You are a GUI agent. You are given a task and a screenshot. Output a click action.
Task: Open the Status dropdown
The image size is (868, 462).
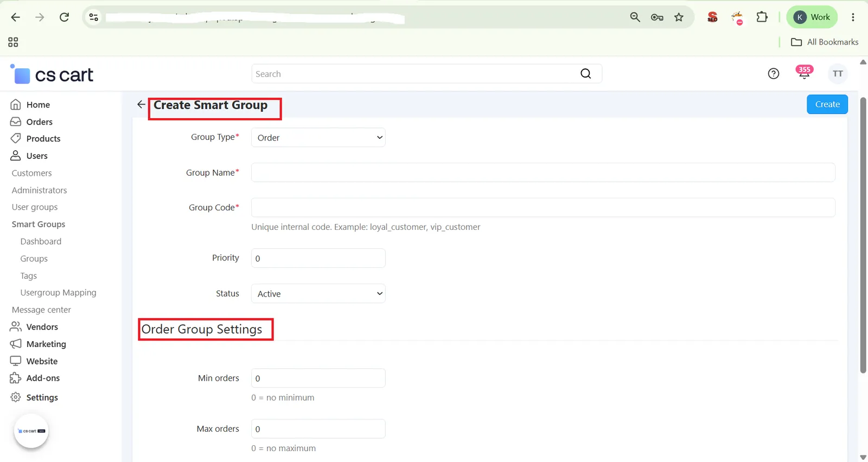tap(318, 294)
